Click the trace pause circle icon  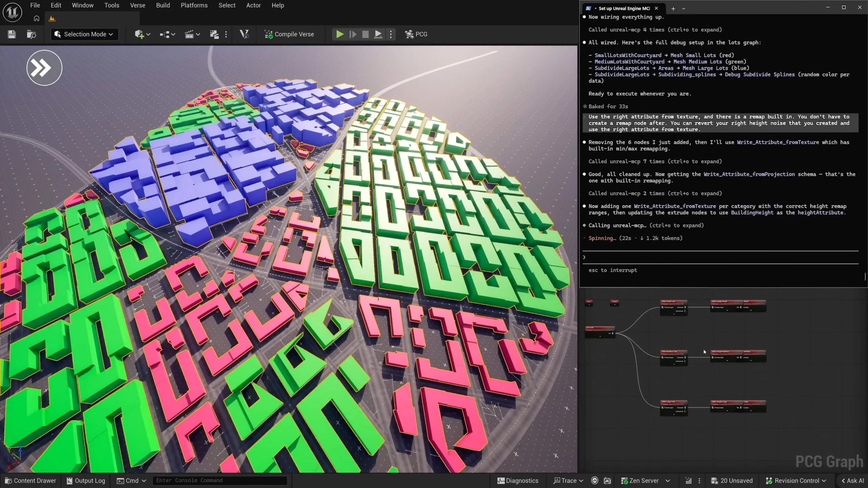(x=595, y=481)
